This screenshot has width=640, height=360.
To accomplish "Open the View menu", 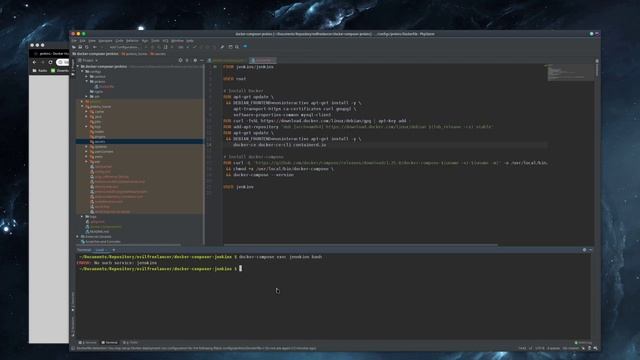I will (92, 41).
